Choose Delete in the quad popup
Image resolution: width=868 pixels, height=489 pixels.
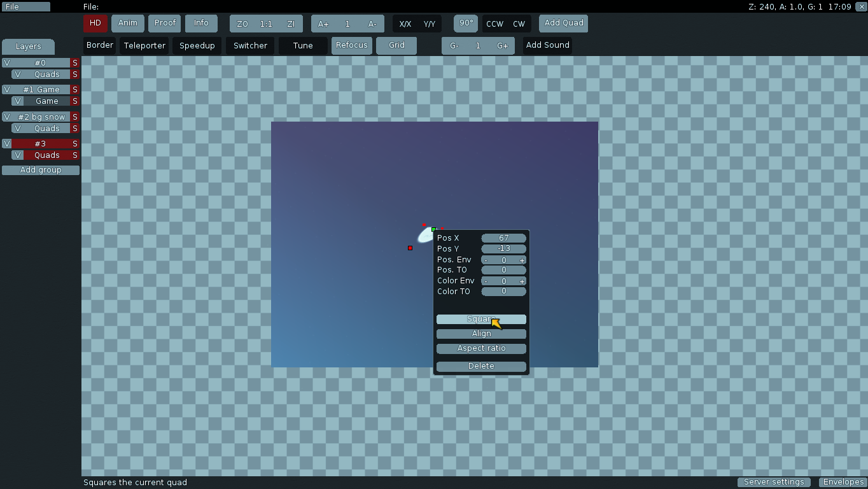481,366
